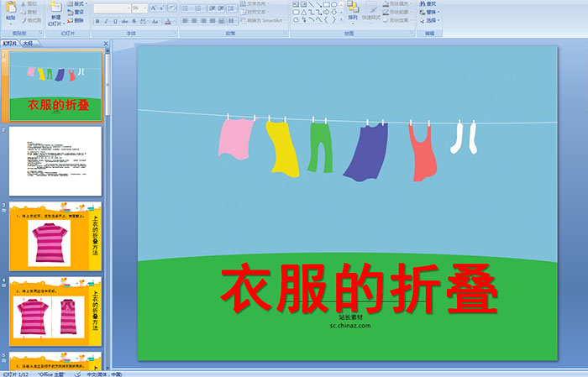This screenshot has width=588, height=377.
Task: Select the Rectangle shape in gallery
Action: pyautogui.click(x=326, y=4)
